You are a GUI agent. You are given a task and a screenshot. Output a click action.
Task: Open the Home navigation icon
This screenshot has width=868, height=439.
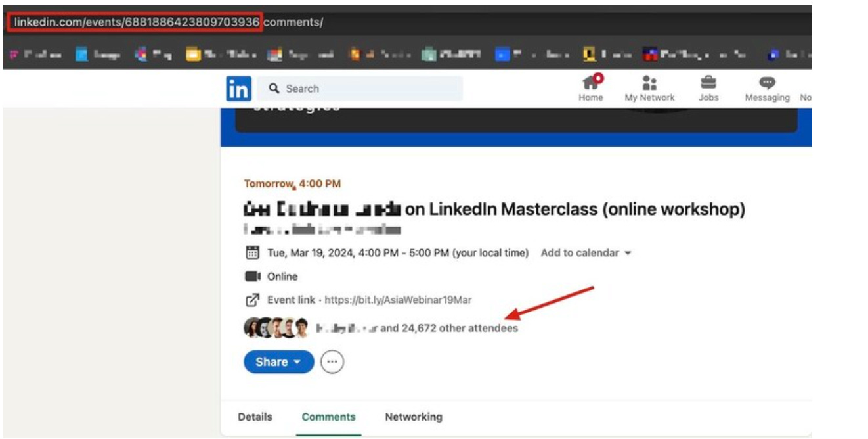(591, 88)
